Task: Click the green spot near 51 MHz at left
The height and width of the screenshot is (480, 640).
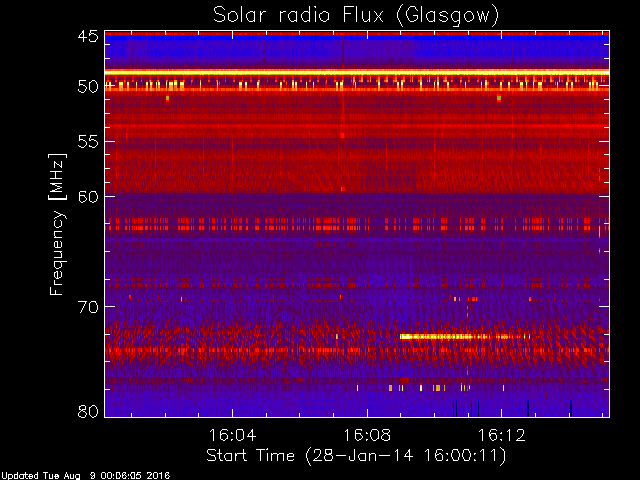Action: (x=167, y=98)
